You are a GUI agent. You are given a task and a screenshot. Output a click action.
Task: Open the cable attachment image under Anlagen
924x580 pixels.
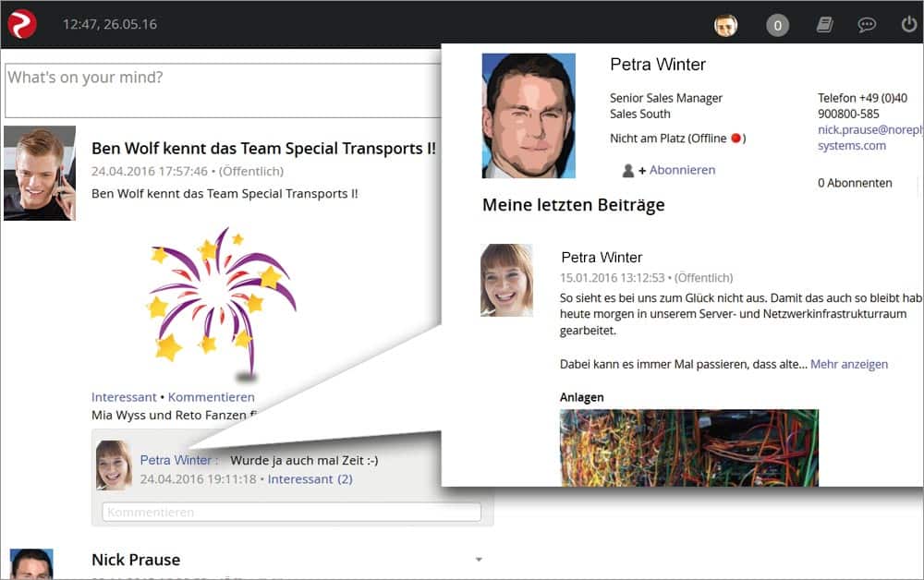689,448
